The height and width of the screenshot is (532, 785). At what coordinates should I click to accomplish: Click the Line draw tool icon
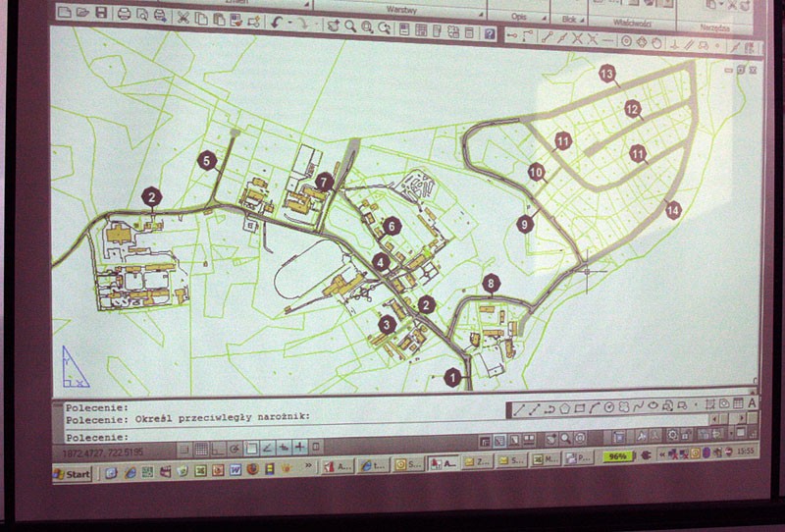(519, 409)
